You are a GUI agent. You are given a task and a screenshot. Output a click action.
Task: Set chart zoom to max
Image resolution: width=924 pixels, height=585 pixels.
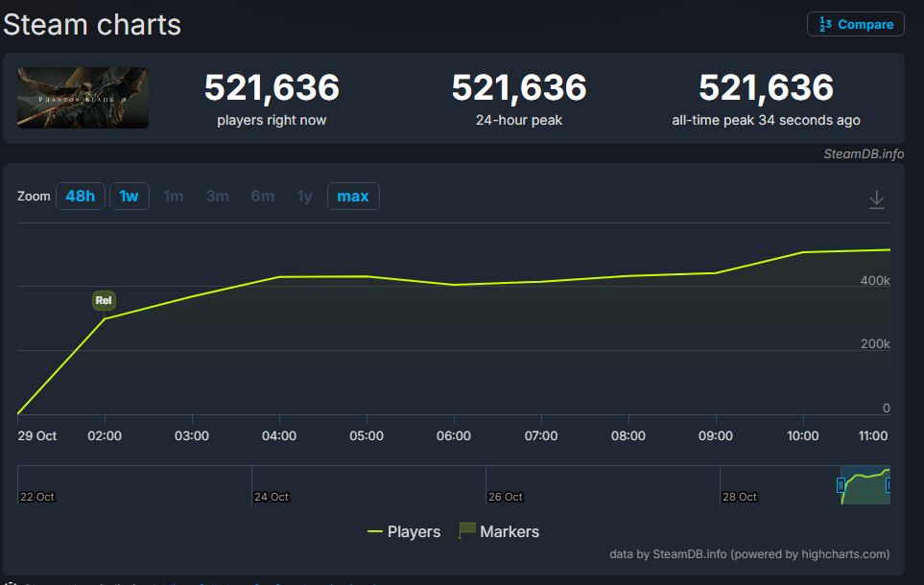(353, 197)
